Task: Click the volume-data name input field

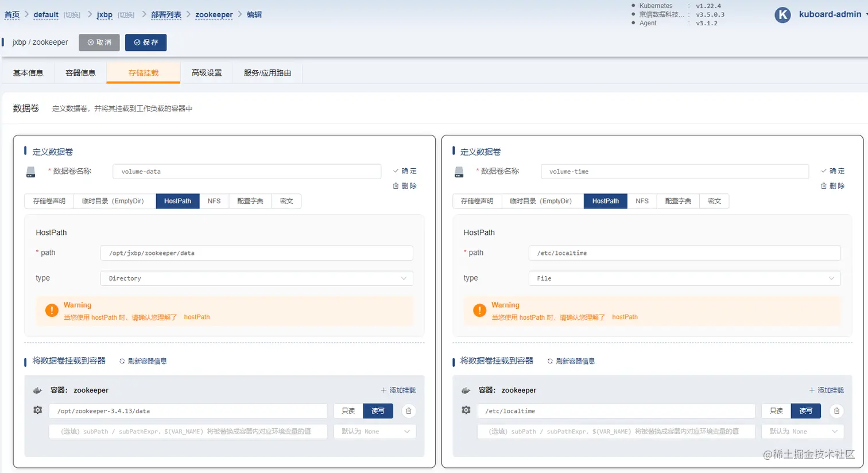Action: click(247, 172)
